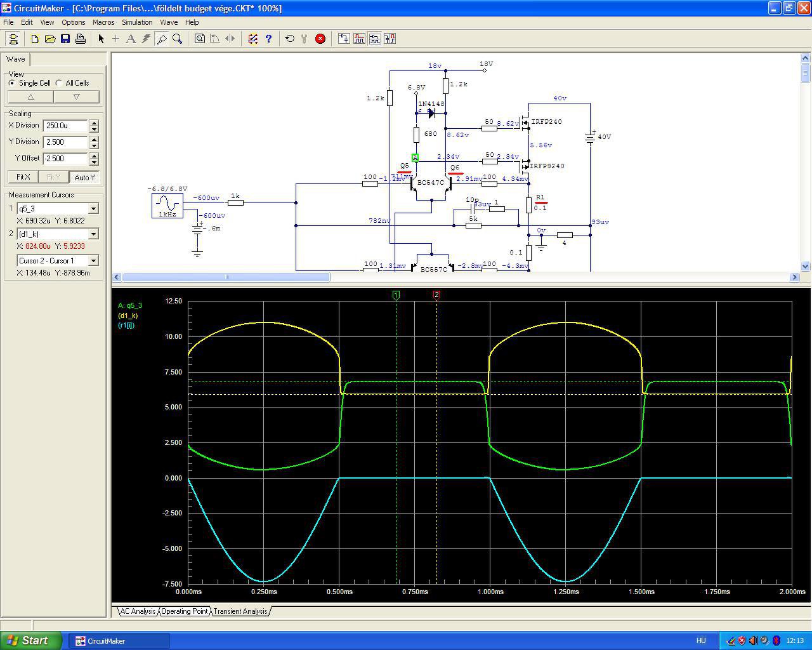812x650 pixels.
Task: Switch to the AC Analysis tab
Action: click(138, 611)
